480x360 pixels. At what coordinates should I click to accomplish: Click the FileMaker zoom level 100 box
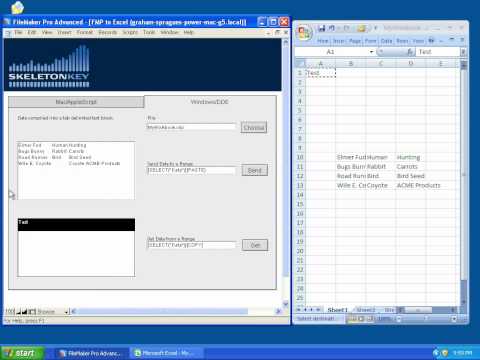click(10, 312)
